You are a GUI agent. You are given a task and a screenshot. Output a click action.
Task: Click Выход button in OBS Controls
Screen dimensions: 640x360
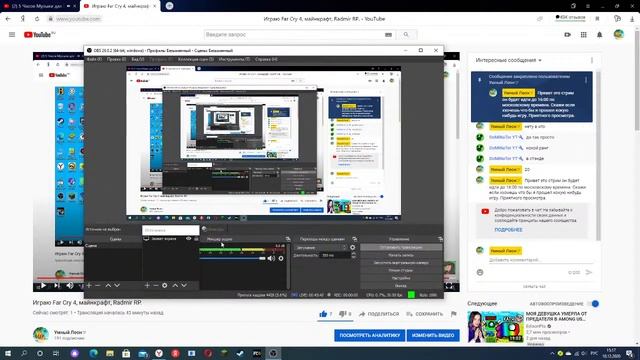(401, 286)
